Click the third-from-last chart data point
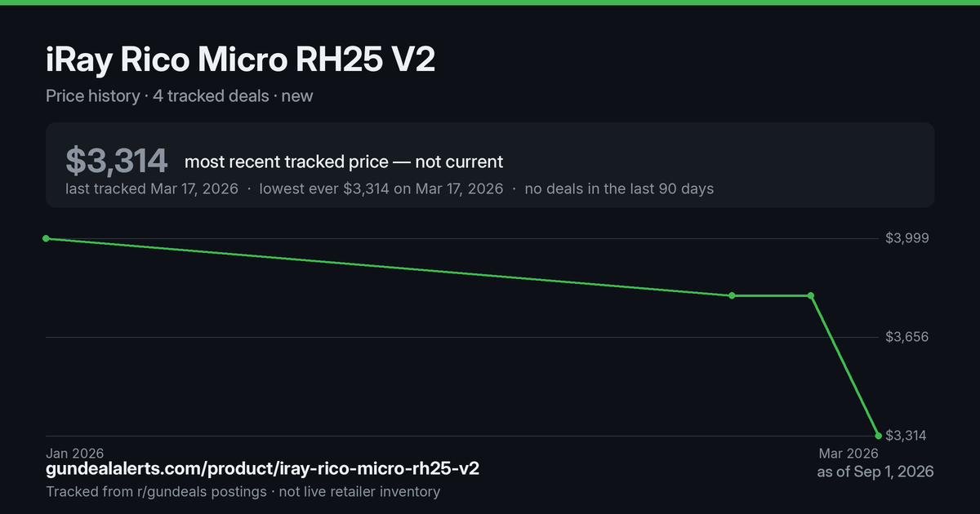This screenshot has height=514, width=980. tap(732, 295)
